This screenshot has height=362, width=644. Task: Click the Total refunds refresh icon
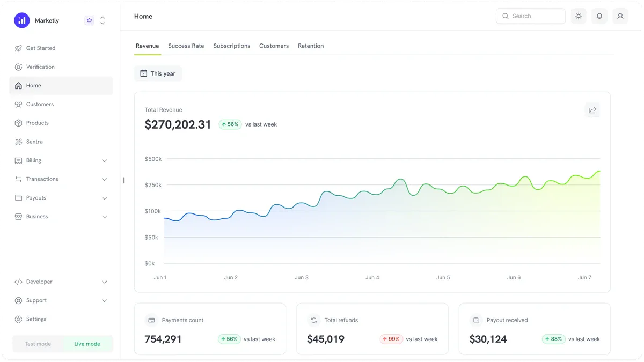[x=314, y=320]
